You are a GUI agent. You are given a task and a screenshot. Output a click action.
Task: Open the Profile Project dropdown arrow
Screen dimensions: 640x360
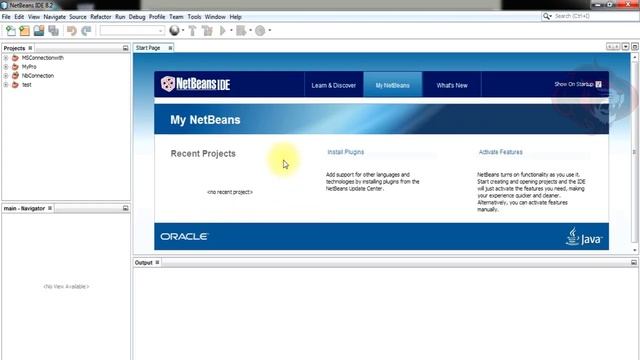click(x=269, y=31)
